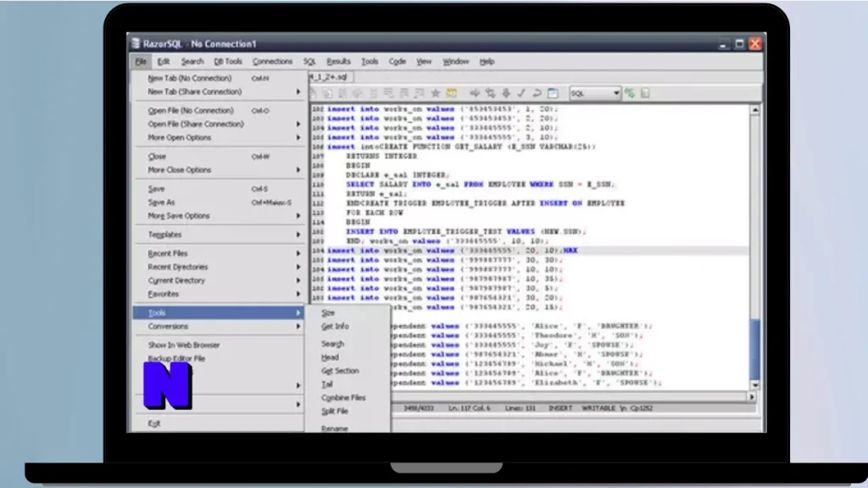
Task: Choose Head in the Tools submenu
Action: [x=348, y=358]
